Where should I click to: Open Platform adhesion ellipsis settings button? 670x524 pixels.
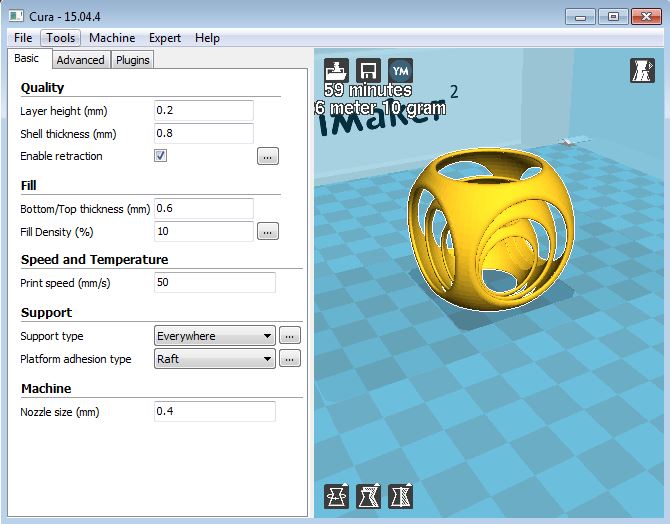[290, 359]
